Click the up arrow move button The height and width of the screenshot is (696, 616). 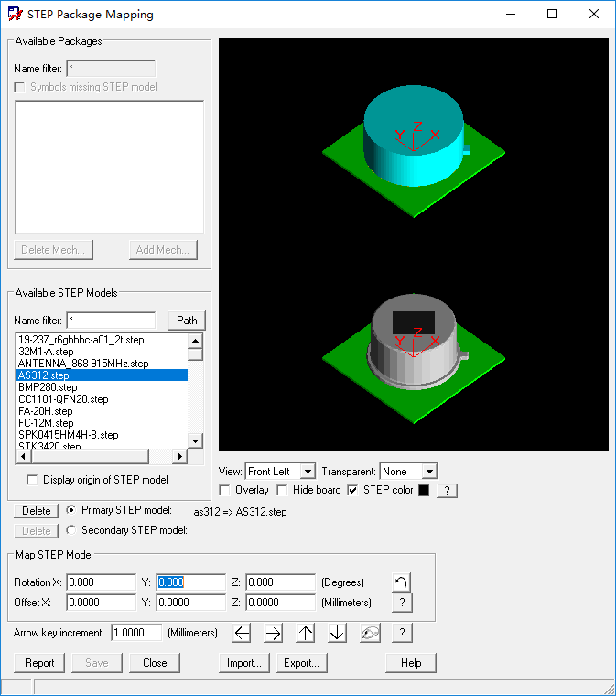(305, 633)
